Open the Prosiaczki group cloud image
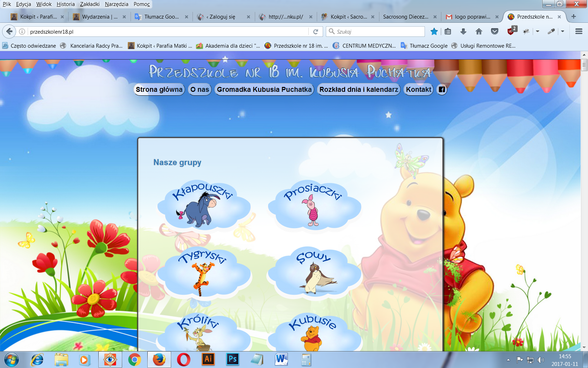 tap(314, 205)
